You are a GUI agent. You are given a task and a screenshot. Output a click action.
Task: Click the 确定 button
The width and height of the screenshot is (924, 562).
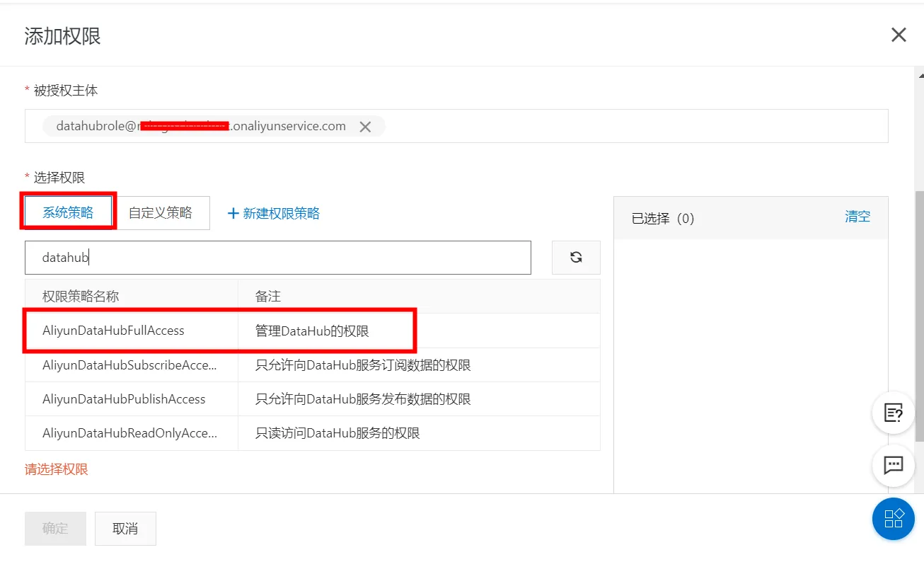click(x=55, y=529)
